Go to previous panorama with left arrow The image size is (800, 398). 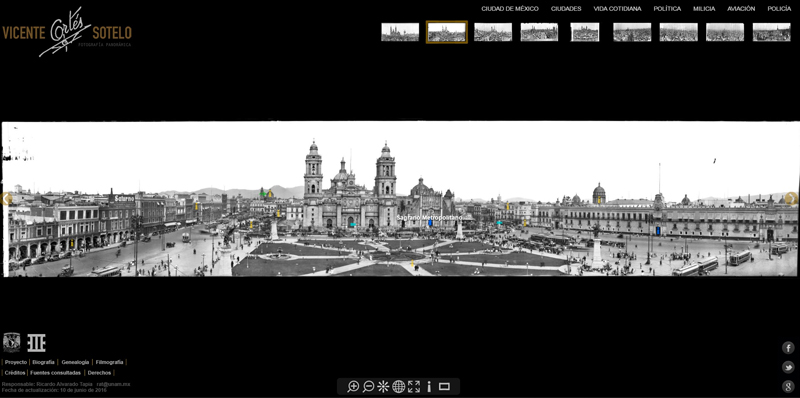(x=7, y=199)
